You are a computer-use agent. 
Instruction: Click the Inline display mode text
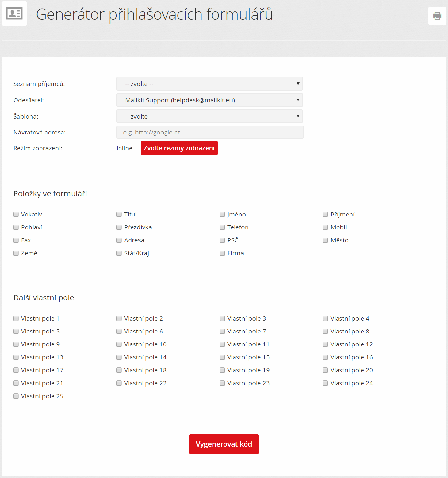tap(124, 148)
